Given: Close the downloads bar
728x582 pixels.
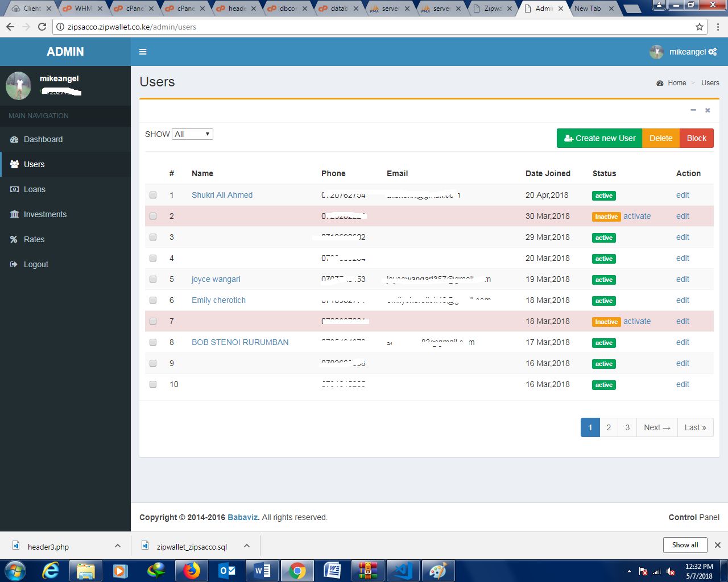Looking at the screenshot, I should pos(718,544).
